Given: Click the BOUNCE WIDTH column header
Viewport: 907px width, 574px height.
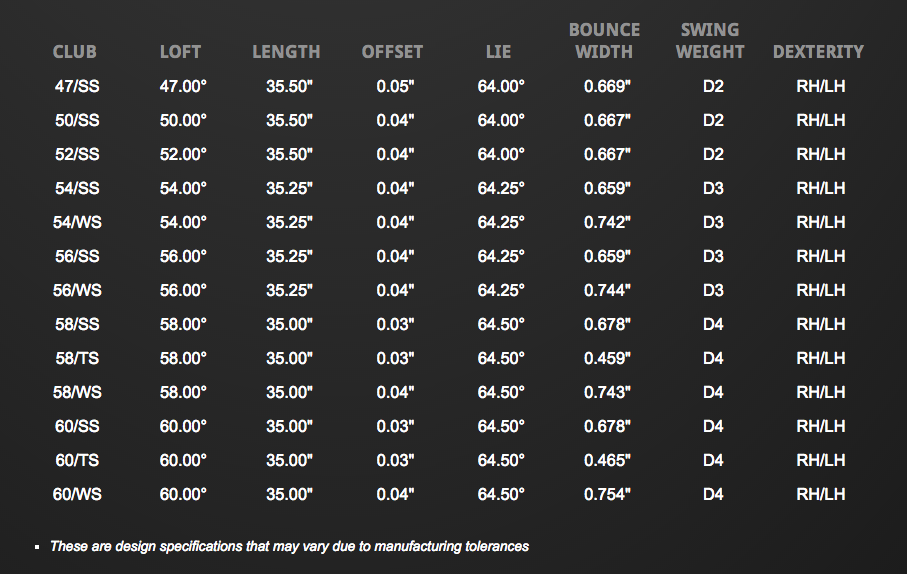Looking at the screenshot, I should 604,41.
